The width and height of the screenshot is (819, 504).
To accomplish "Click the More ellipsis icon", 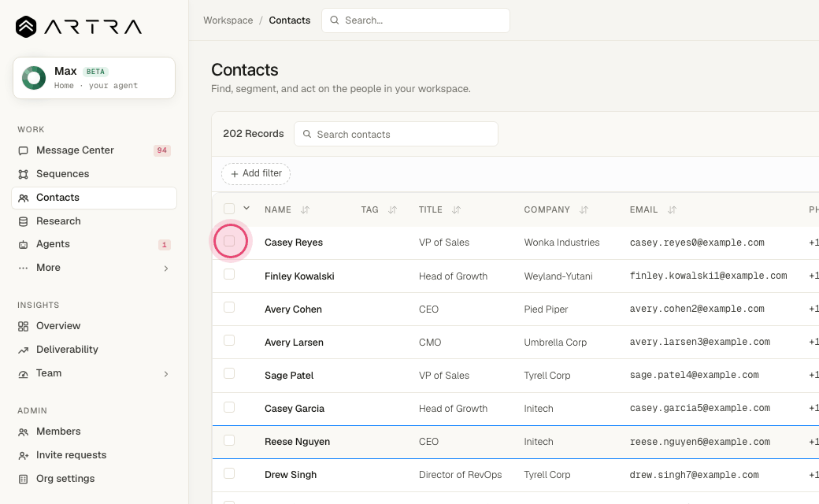I will tap(23, 268).
